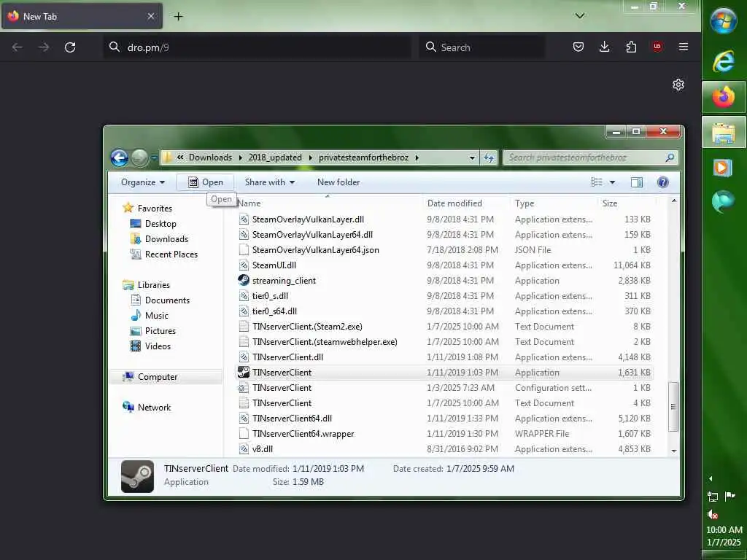This screenshot has width=747, height=560.
Task: Expand the arrow after privatesteamforthebroz breadcrumb
Action: pos(417,157)
